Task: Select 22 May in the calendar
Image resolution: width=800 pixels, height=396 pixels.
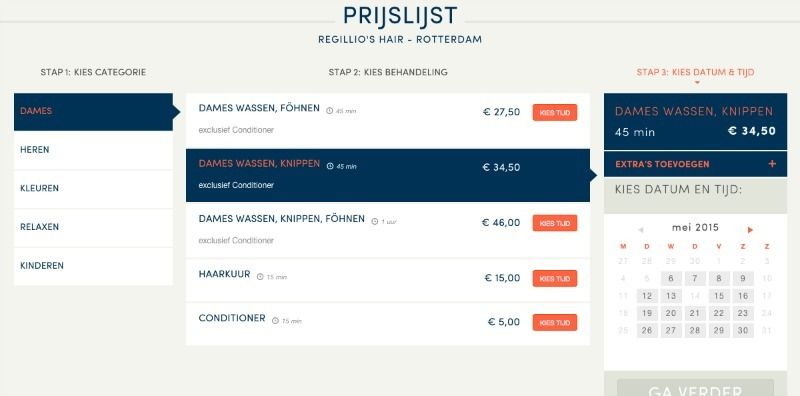Action: [719, 313]
